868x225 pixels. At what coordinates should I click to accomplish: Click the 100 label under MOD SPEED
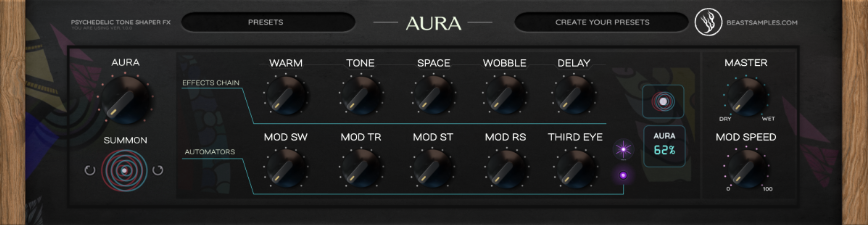click(768, 189)
